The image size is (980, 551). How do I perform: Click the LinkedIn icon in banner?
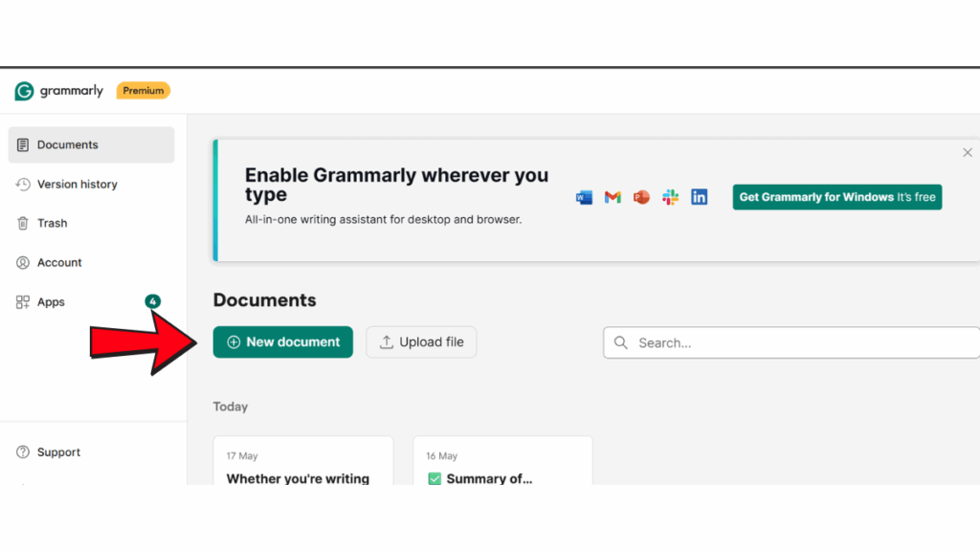click(700, 197)
